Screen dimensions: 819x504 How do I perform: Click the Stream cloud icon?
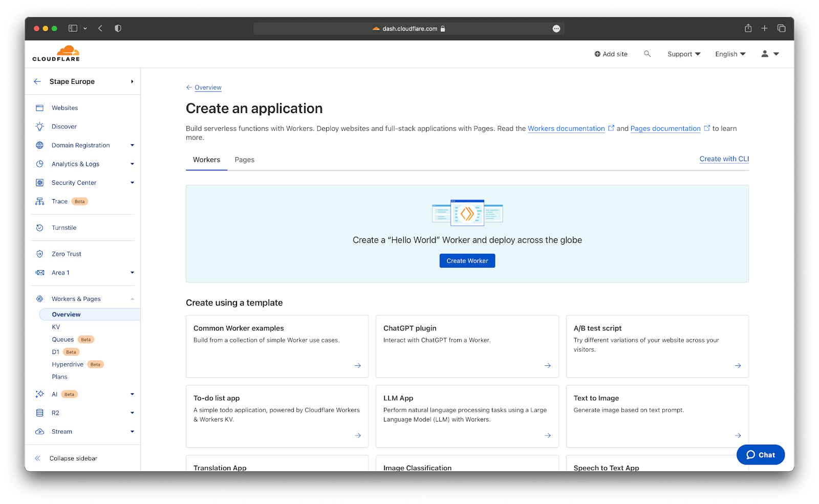click(39, 432)
